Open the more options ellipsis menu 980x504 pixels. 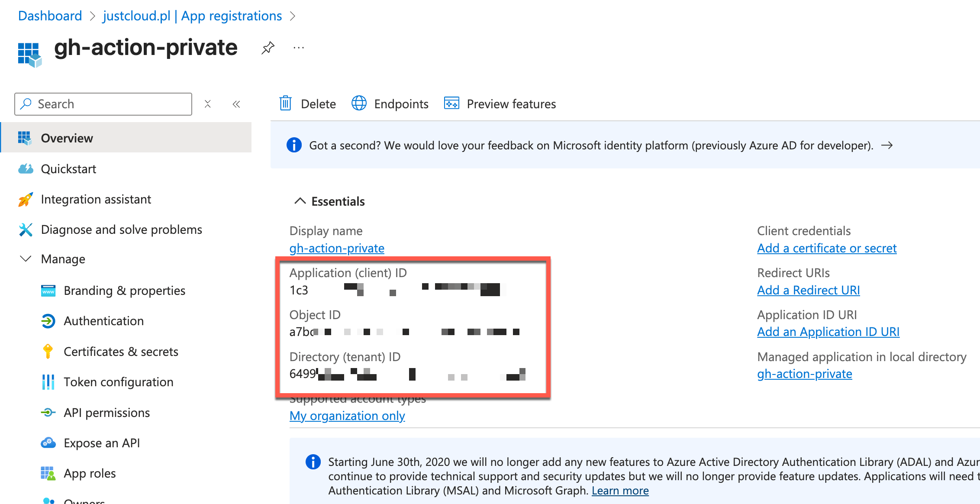[x=299, y=48]
